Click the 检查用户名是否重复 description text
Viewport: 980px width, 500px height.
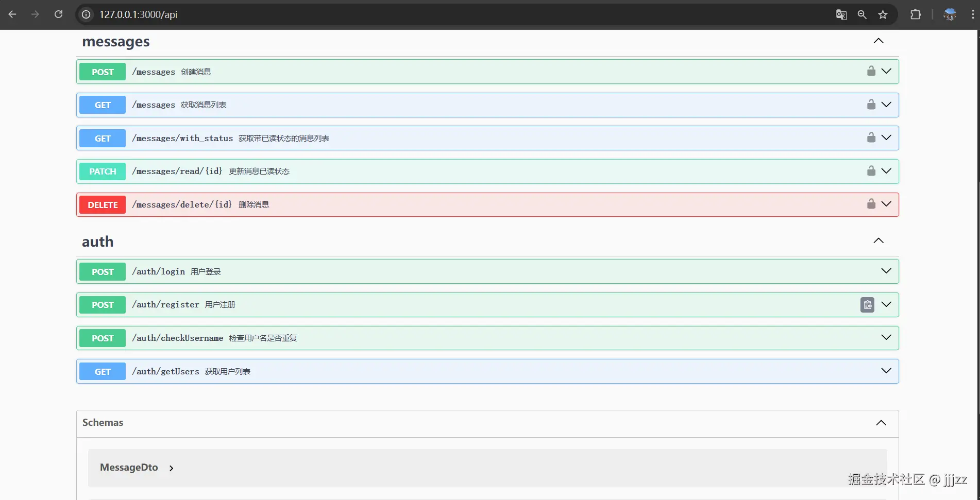[263, 338]
